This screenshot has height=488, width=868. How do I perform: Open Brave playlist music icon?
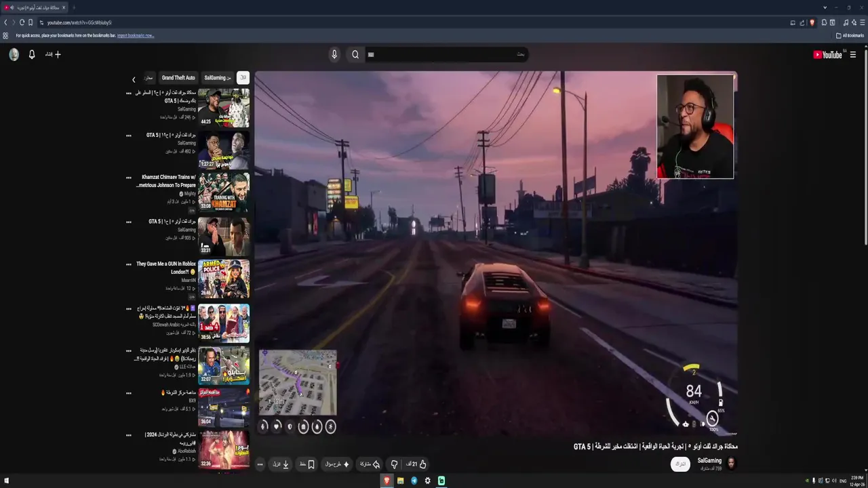pos(845,22)
